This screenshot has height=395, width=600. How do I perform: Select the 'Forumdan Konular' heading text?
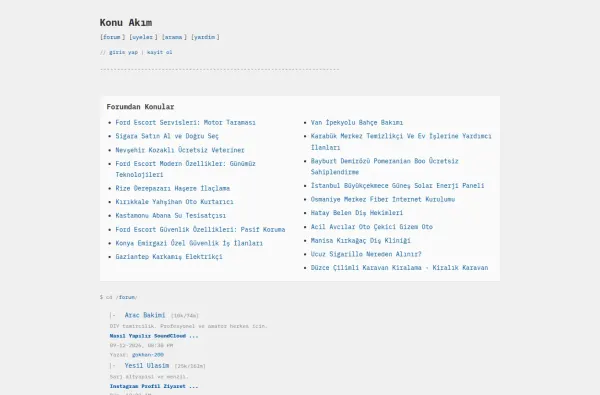(x=140, y=107)
